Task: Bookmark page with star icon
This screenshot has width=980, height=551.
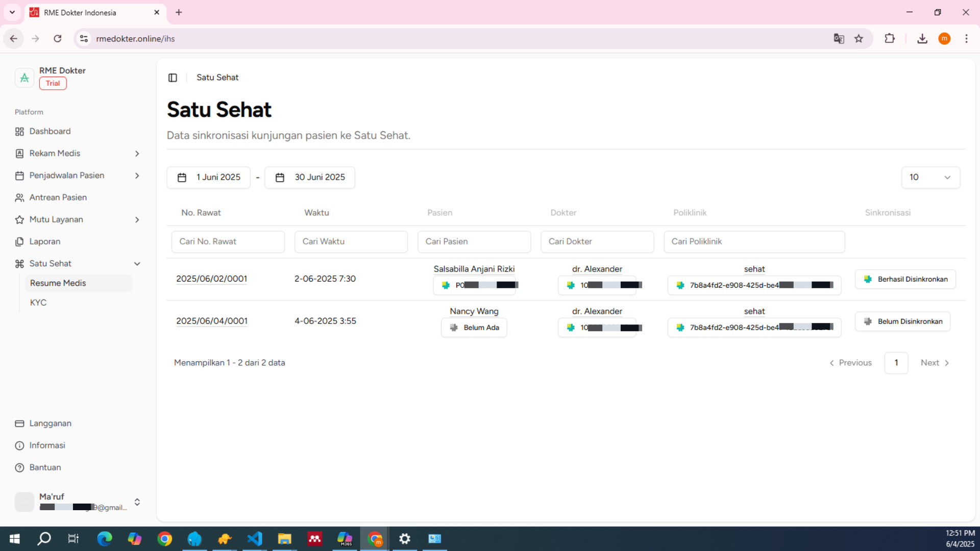Action: [859, 39]
